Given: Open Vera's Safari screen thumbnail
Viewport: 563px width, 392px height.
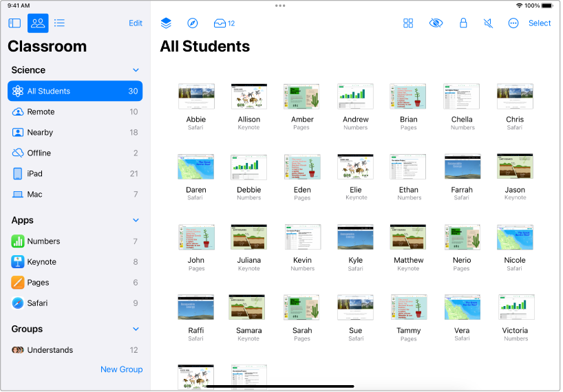Looking at the screenshot, I should click(x=463, y=307).
